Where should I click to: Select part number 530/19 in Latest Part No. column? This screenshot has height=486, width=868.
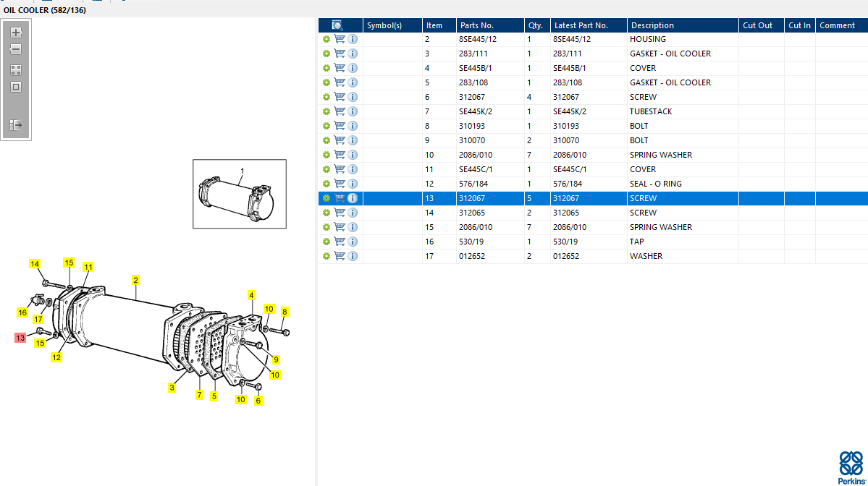point(565,242)
